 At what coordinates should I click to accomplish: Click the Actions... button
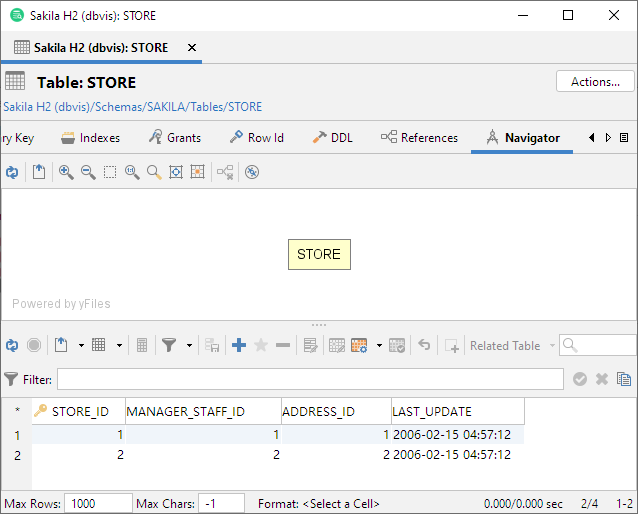[x=595, y=82]
